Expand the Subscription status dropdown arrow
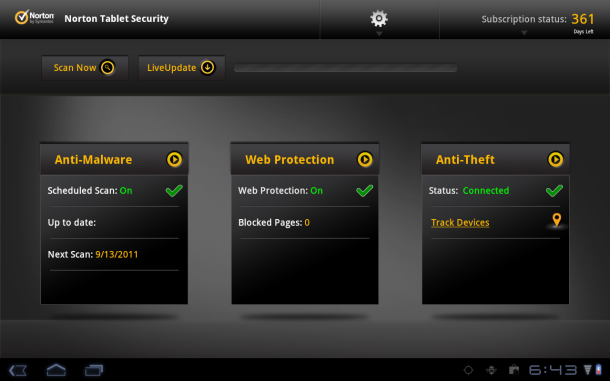The image size is (610, 381). (x=524, y=33)
